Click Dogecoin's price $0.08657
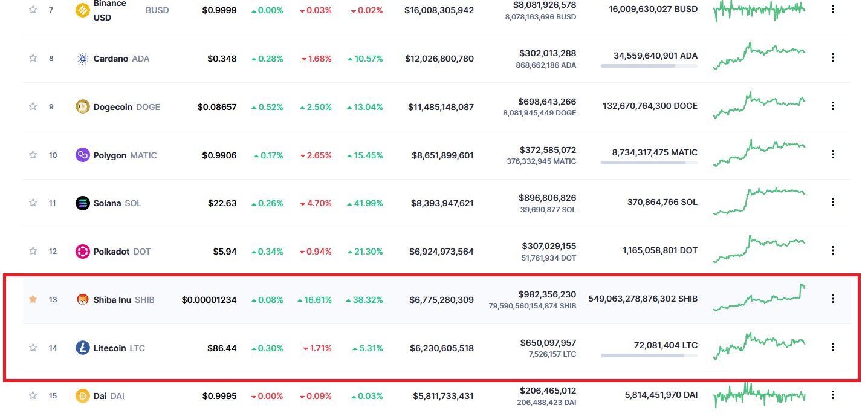 (217, 107)
